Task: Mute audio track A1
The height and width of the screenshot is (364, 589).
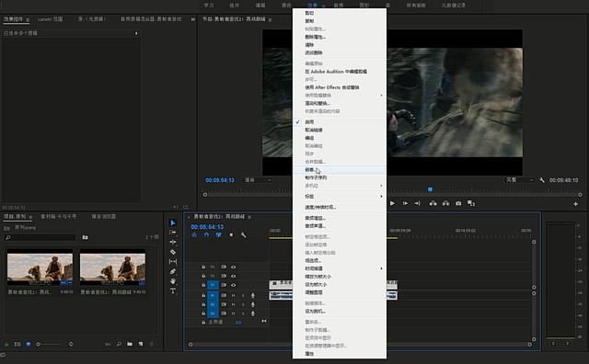Action: click(233, 295)
